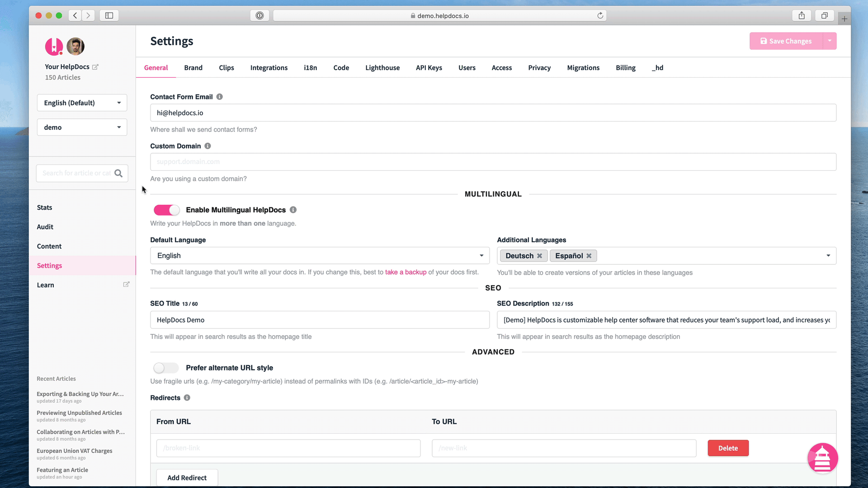The height and width of the screenshot is (488, 868).
Task: Go back with Safari's back arrow
Action: coord(75,15)
